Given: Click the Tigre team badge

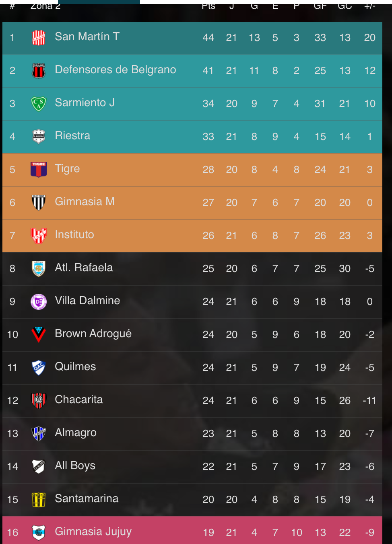Looking at the screenshot, I should click(x=39, y=169).
